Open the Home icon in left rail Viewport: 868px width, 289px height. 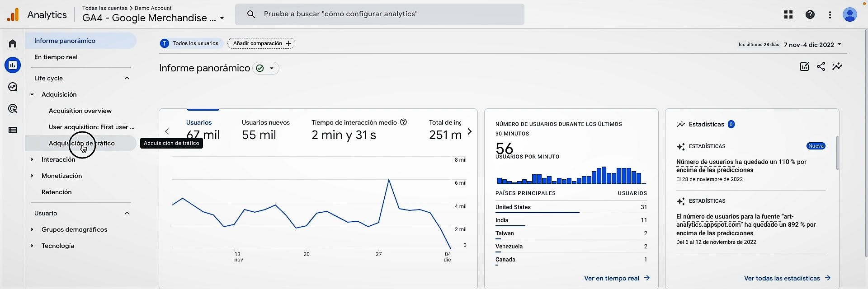click(13, 43)
